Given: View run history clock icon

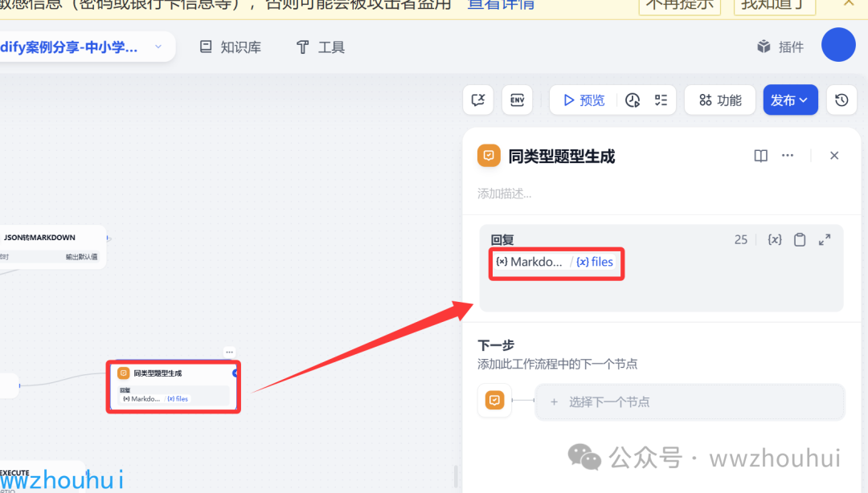Looking at the screenshot, I should [x=633, y=100].
